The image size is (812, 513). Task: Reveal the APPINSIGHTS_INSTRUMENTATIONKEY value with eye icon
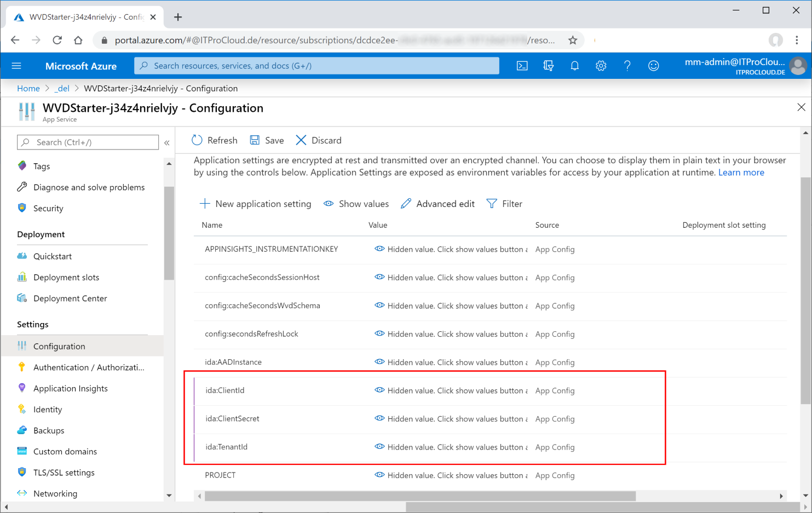tap(379, 249)
